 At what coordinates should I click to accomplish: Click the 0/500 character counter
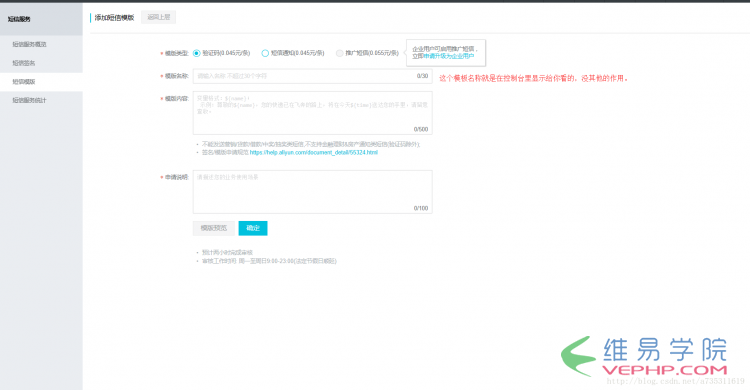click(x=421, y=129)
